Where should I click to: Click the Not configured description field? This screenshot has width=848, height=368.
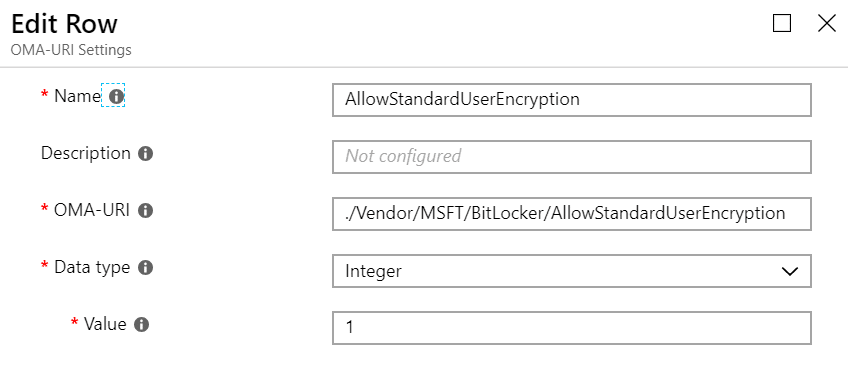[572, 157]
